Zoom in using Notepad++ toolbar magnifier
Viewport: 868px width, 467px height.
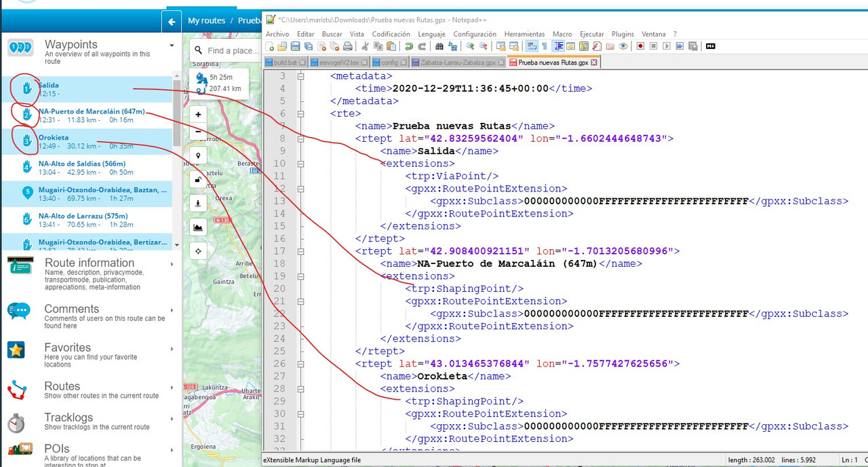[x=469, y=46]
